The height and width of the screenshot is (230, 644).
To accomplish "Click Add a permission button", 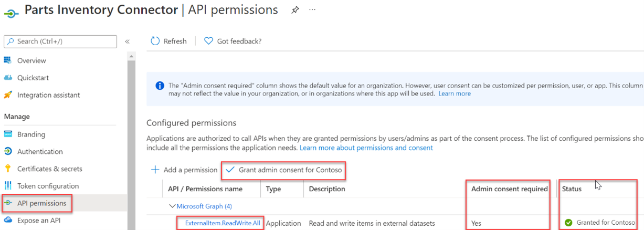I will 184,170.
